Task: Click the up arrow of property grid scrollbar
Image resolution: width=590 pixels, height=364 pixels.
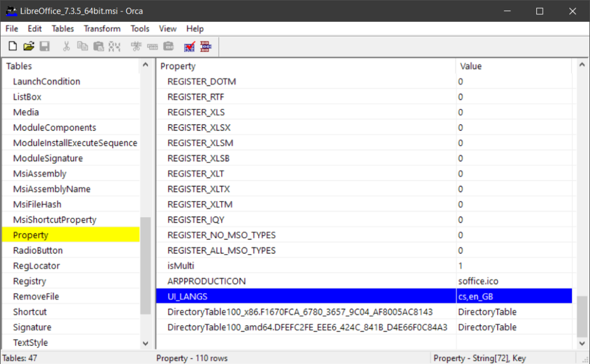Action: (x=582, y=65)
